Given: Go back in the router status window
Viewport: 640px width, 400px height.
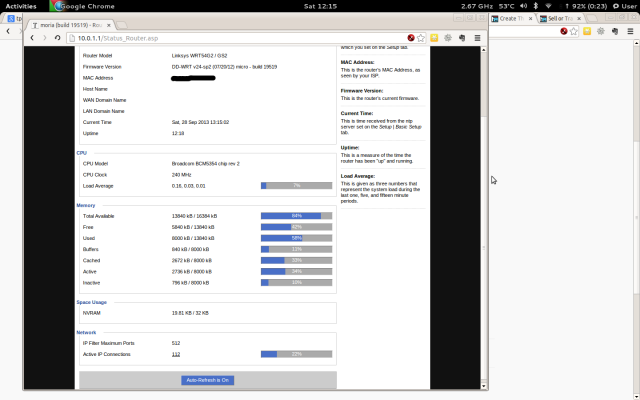Looking at the screenshot, I should point(32,38).
